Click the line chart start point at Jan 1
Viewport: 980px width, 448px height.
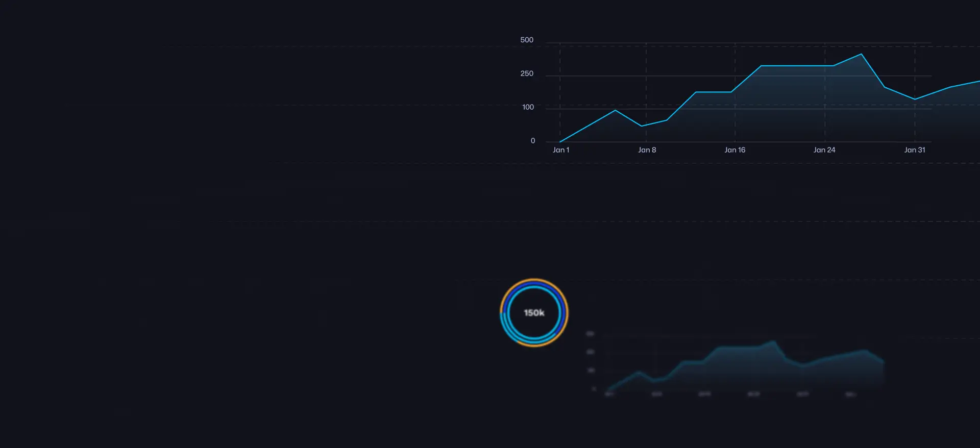[x=560, y=141]
